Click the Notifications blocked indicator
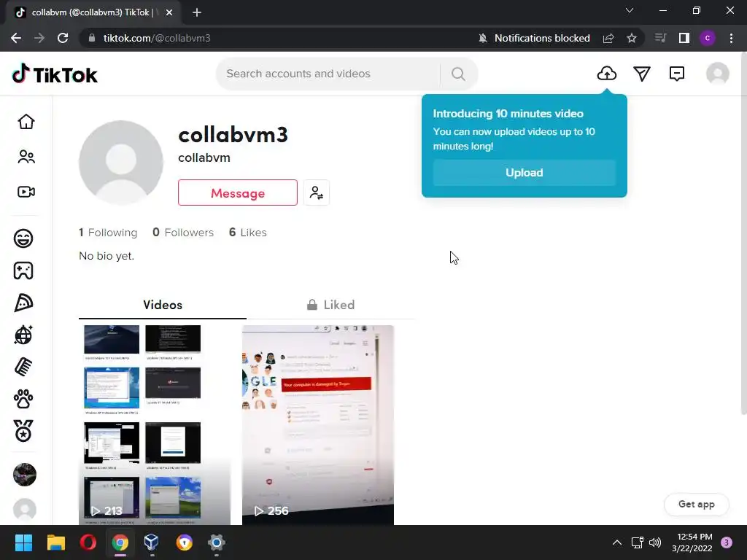 [x=534, y=38]
